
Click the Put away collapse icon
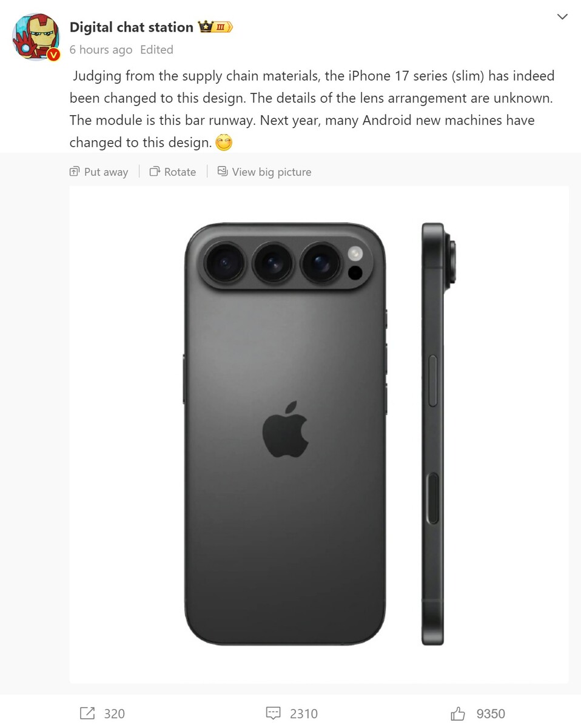click(x=75, y=172)
